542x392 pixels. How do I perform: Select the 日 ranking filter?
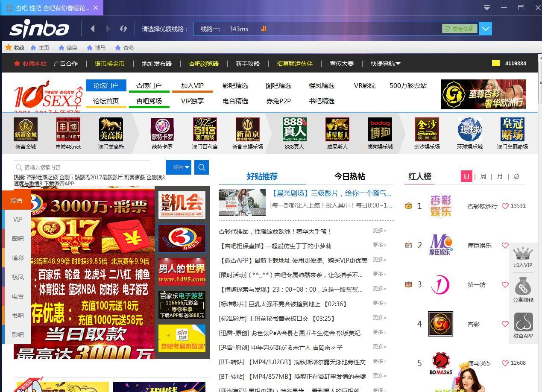[466, 176]
